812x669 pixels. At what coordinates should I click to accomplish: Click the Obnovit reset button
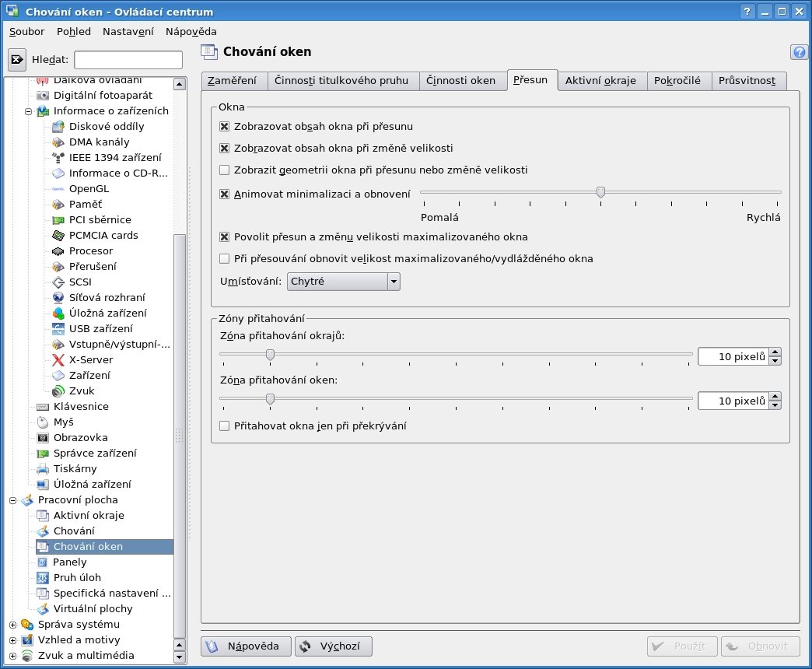coord(760,646)
